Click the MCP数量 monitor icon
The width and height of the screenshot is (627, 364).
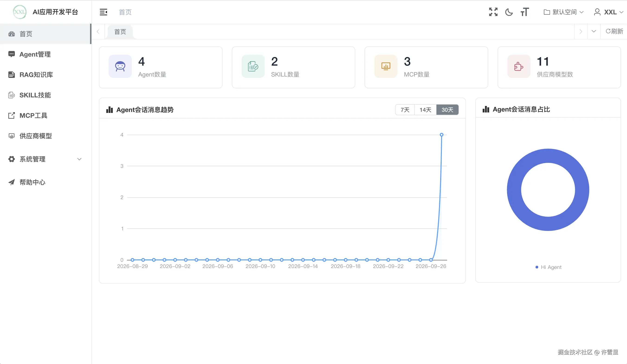click(386, 66)
